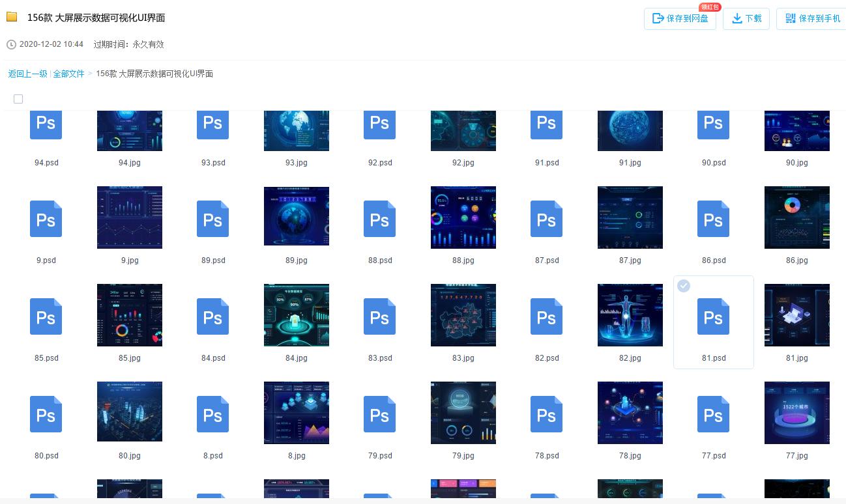Open the 83.jpg map thumbnail
Viewport: 846px width, 504px height.
pos(463,315)
